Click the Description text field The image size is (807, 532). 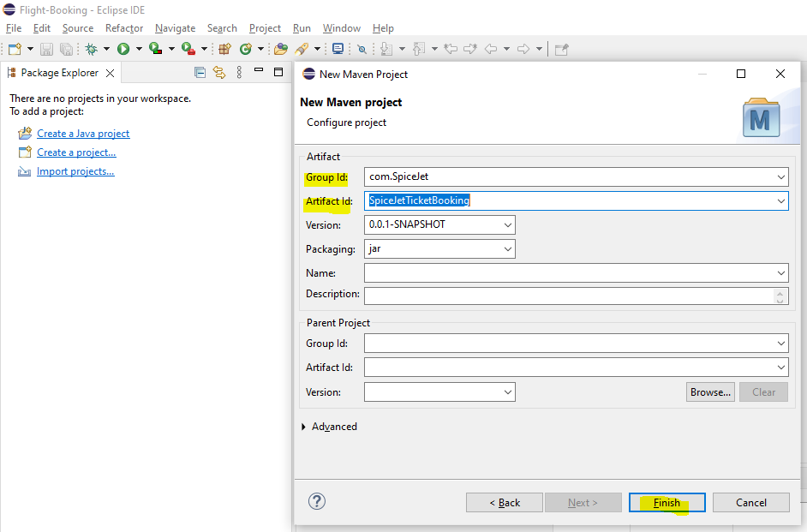pyautogui.click(x=569, y=296)
